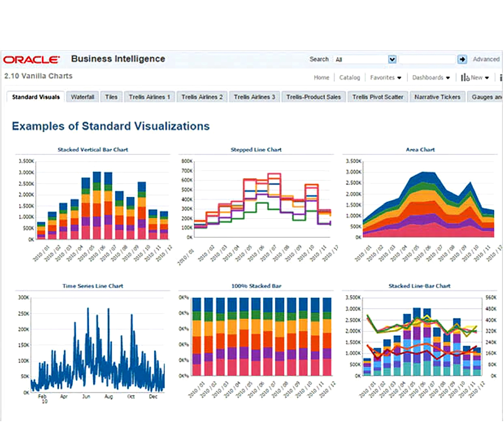504x426 pixels.
Task: Expand the Favorites menu
Action: (x=386, y=77)
